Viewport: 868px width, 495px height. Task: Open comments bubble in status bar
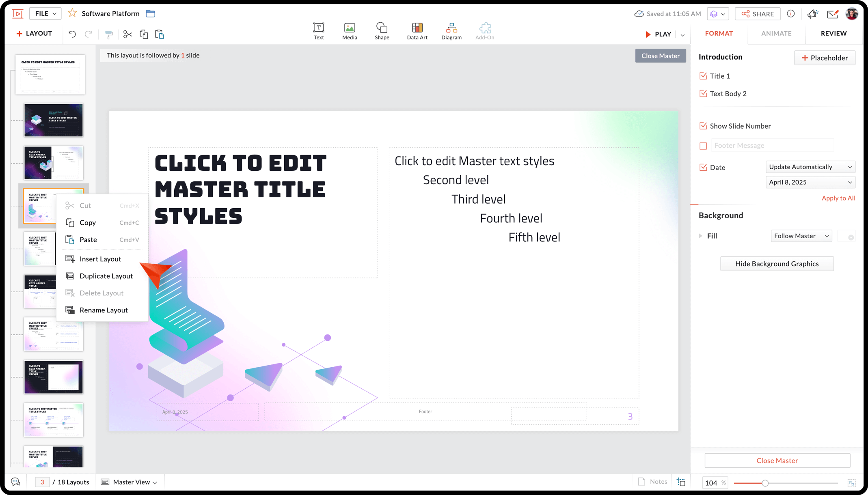(x=15, y=482)
